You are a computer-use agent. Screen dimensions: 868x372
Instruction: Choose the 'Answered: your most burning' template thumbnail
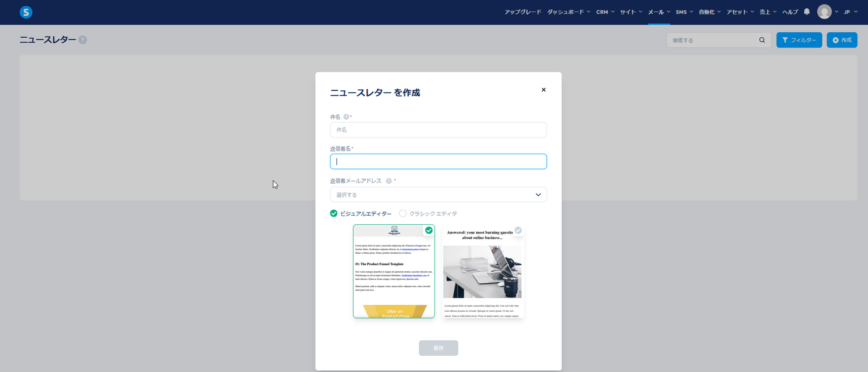483,271
